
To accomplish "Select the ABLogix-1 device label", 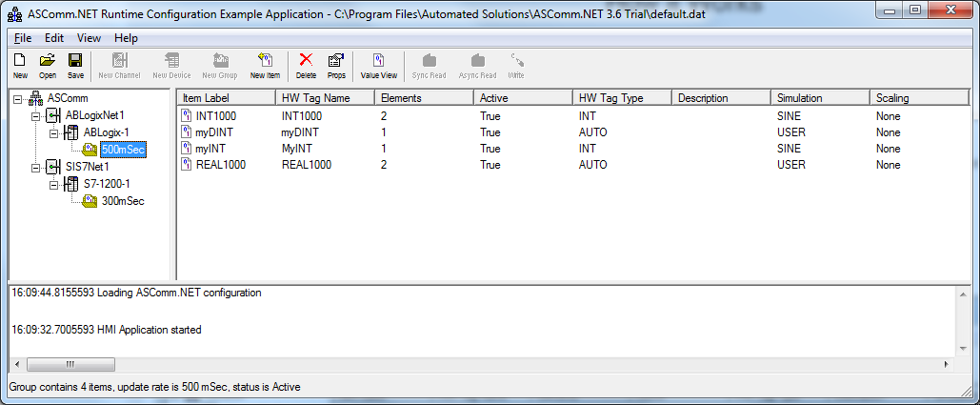I will coord(107,132).
